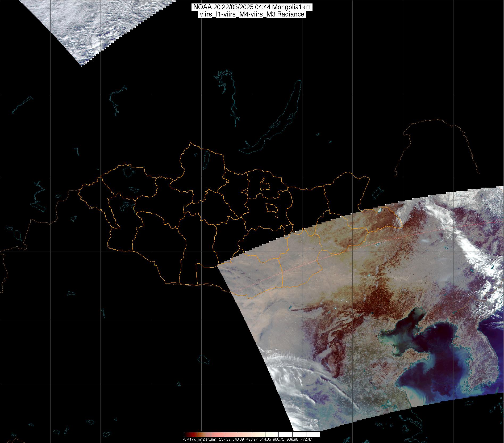
Task: Click the '686.60' colorbar value
Action: [x=292, y=439]
